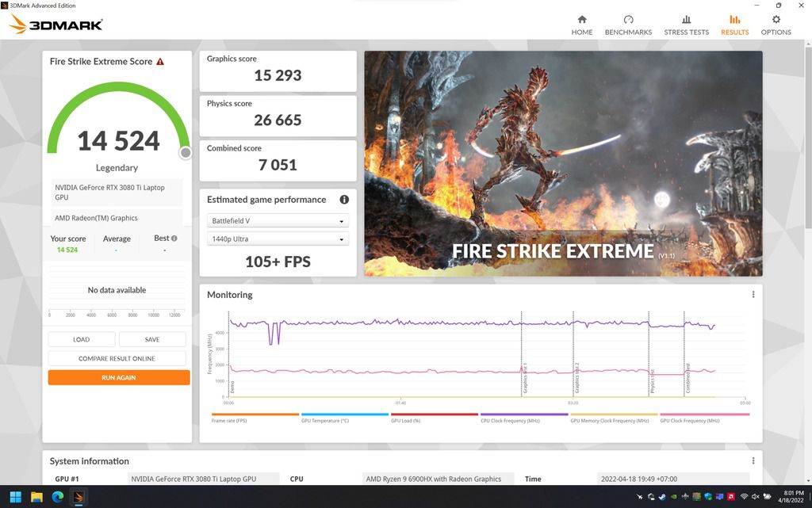
Task: Show info for Estimated game performance
Action: click(344, 200)
